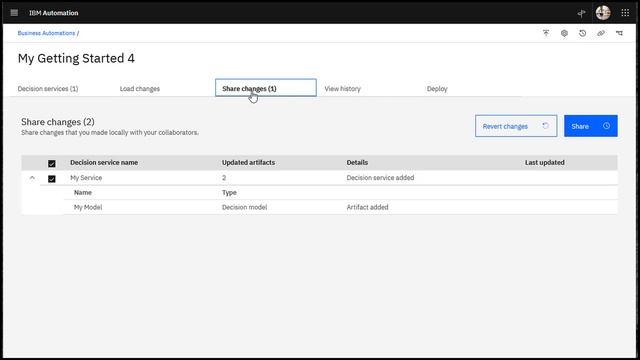Click the rightmost branch toolbar icon
The image size is (640, 360).
point(619,33)
